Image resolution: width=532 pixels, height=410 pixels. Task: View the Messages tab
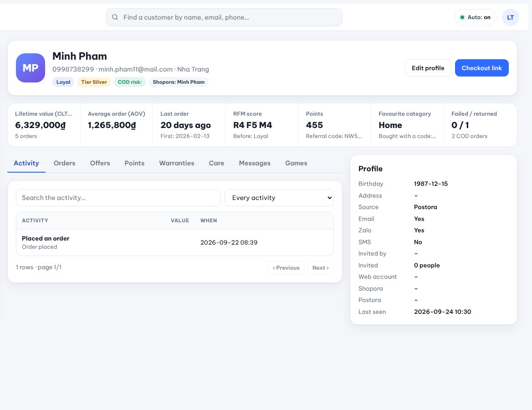click(255, 163)
